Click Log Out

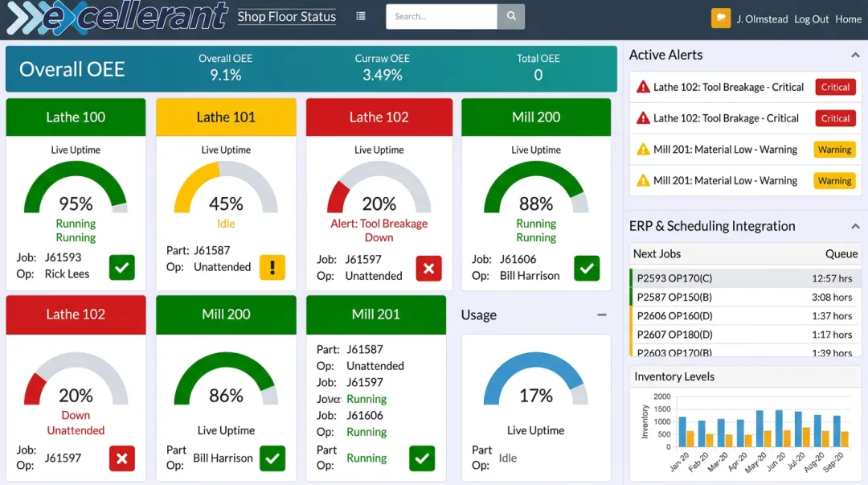[x=811, y=18]
